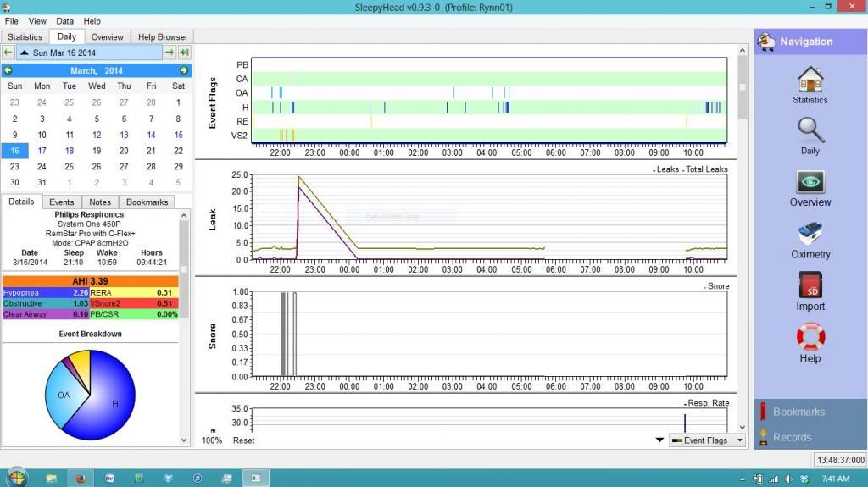Switch to the Help Browser tab
The width and height of the screenshot is (868, 487).
pyautogui.click(x=164, y=36)
